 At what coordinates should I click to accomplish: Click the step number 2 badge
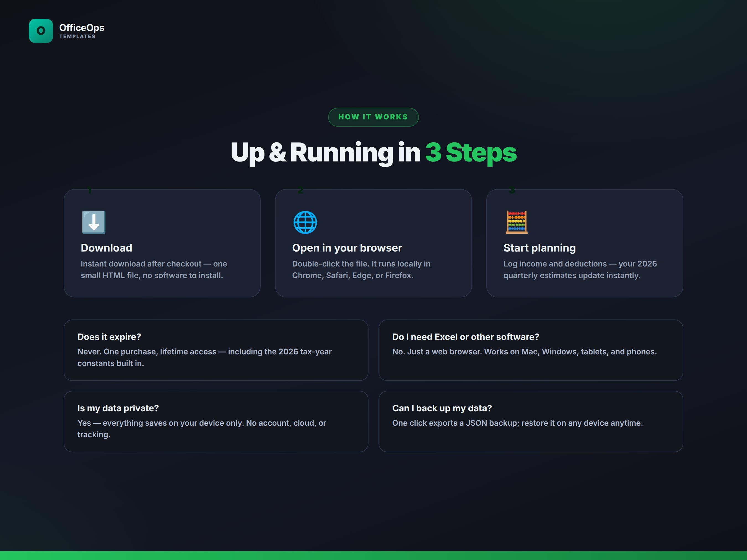tap(300, 190)
